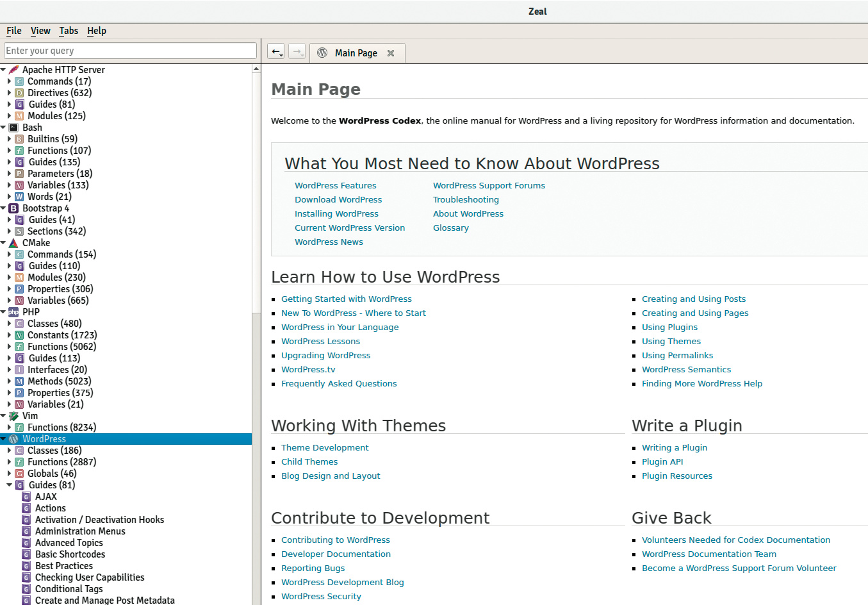Focus the 'Enter your query' search field

pyautogui.click(x=130, y=51)
